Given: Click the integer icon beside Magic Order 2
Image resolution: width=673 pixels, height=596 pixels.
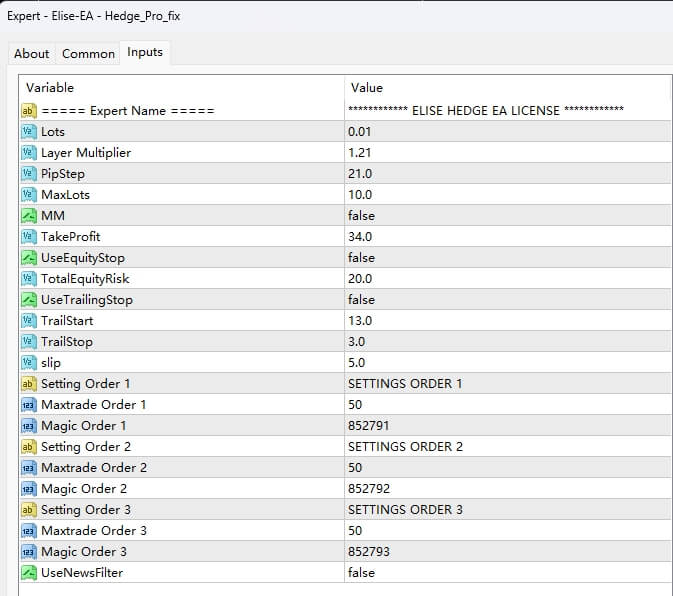Looking at the screenshot, I should click(x=28, y=489).
